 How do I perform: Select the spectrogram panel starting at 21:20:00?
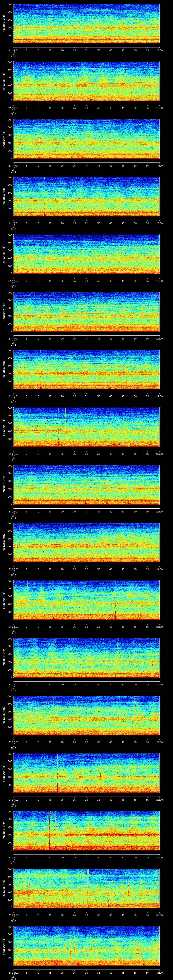point(87,369)
